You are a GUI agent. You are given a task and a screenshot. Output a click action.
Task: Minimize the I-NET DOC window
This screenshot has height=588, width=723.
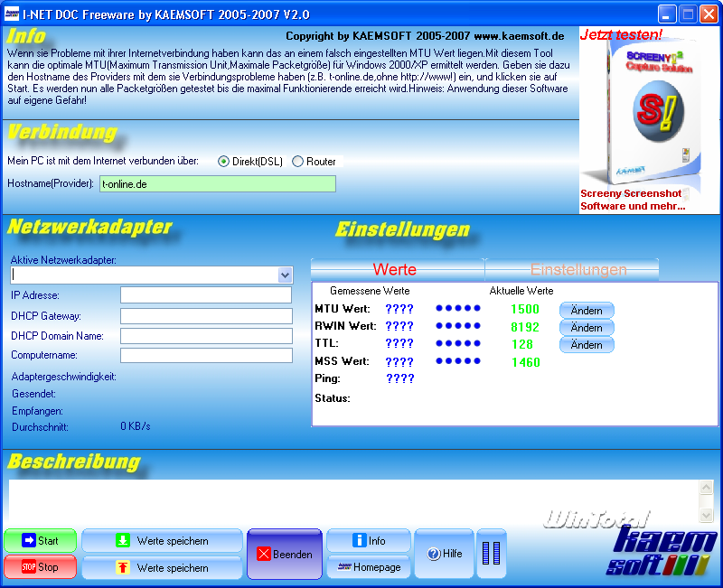coord(666,14)
